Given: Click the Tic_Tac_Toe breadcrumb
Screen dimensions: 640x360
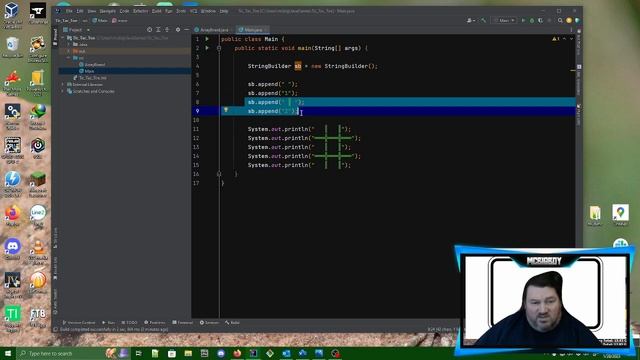Looking at the screenshot, I should pyautogui.click(x=67, y=20).
